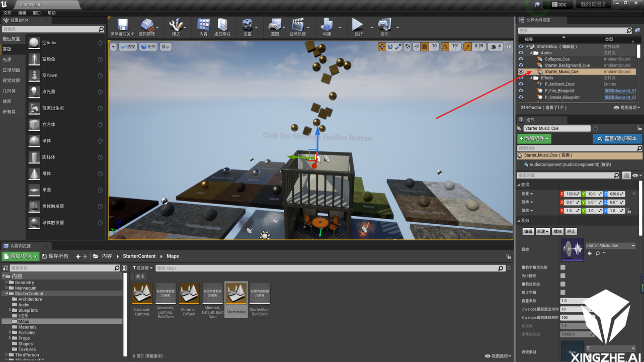
Task: Select Cube (立方体) in place panel
Action: [x=66, y=124]
